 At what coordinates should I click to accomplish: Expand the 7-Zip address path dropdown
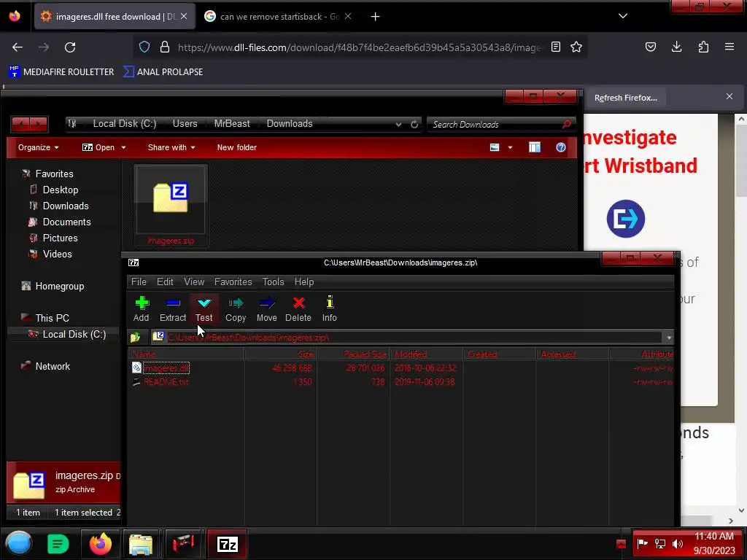669,338
